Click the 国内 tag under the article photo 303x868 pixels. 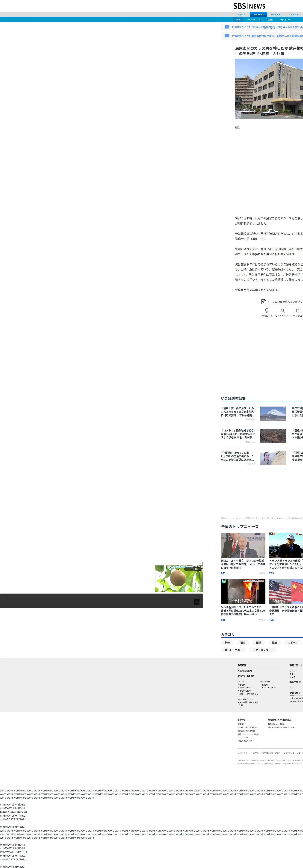pos(237,127)
